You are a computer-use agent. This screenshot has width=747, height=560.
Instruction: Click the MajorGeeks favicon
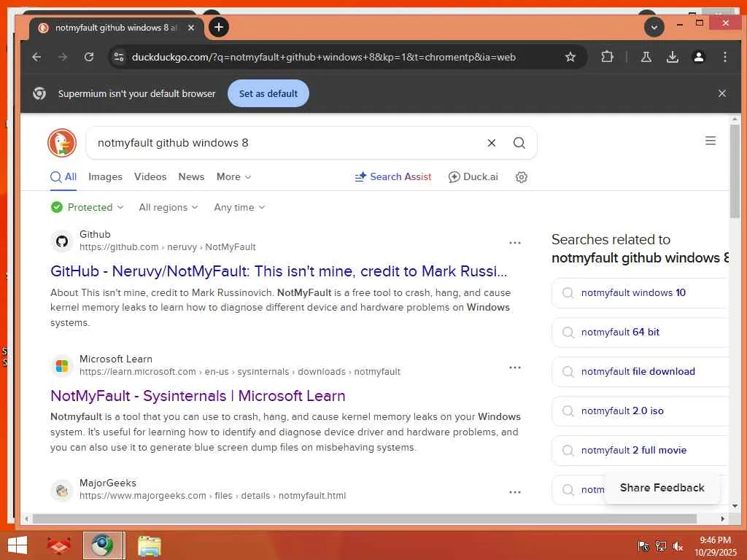point(62,490)
